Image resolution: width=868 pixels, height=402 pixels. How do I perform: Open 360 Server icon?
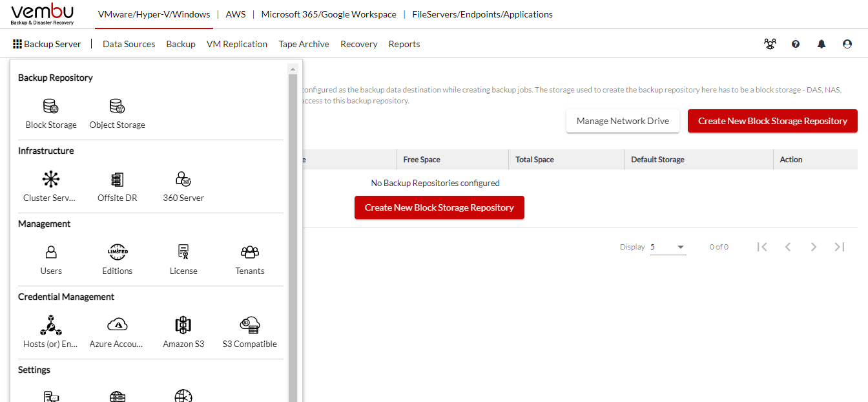[183, 179]
